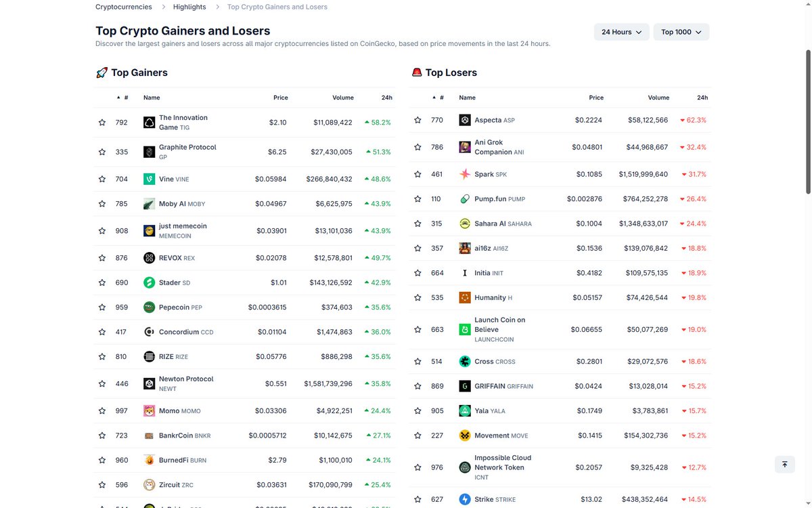The image size is (812, 508).
Task: Sort Top Losers by Volume column
Action: tap(658, 98)
